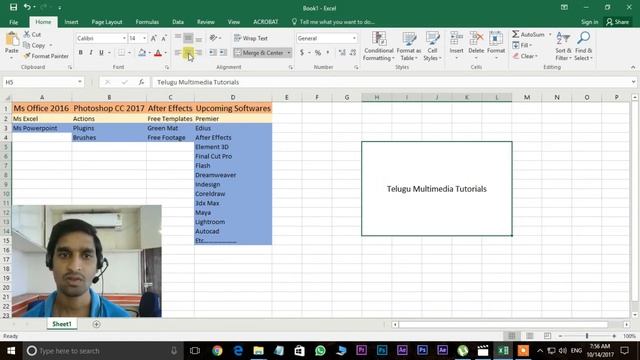Open the Format cells menu

click(x=496, y=42)
